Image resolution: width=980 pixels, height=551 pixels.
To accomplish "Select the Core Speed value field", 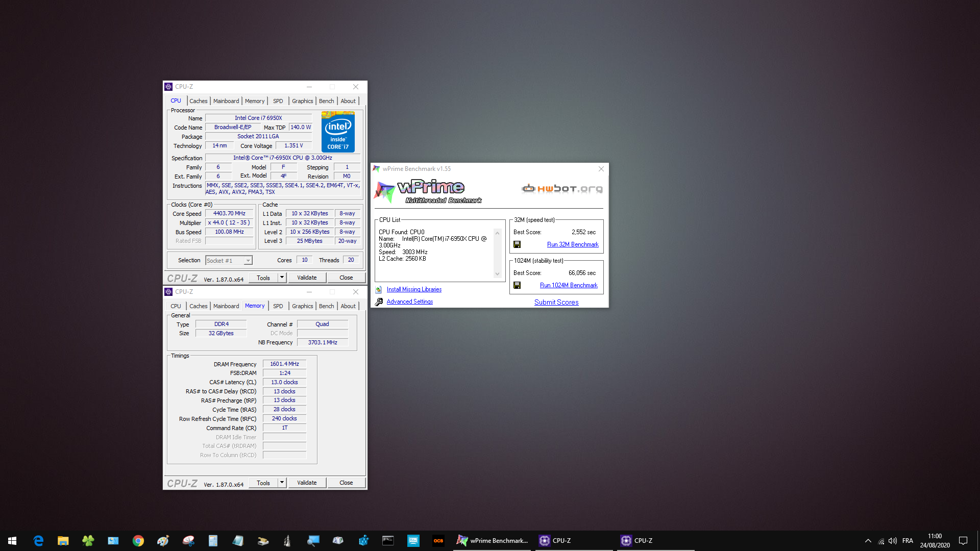I will 230,214.
